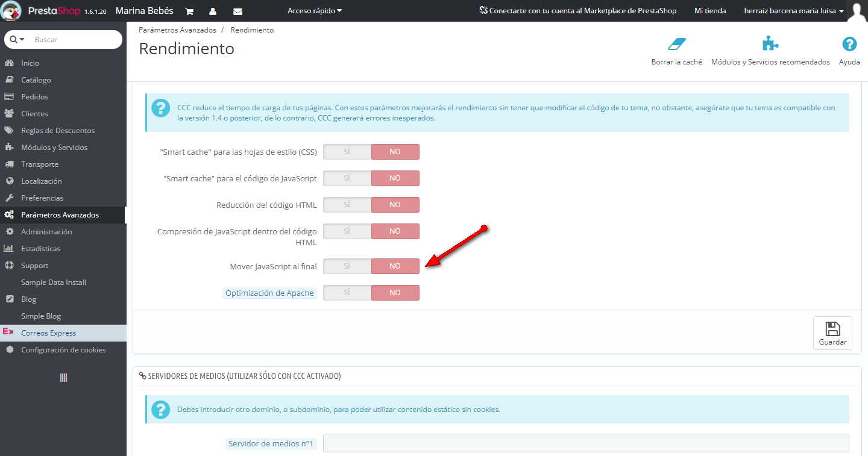Image resolution: width=868 pixels, height=456 pixels.
Task: Click the Localización globe icon in sidebar
Action: (9, 181)
